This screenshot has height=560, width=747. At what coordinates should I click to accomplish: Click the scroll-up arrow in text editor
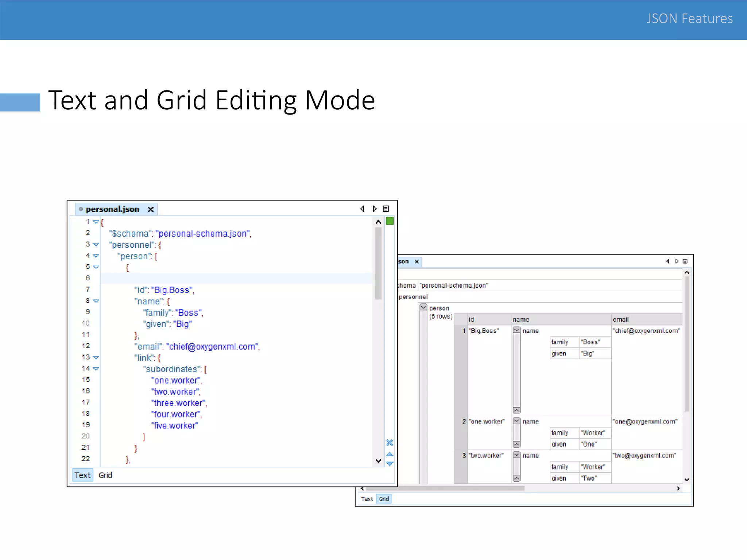point(378,222)
